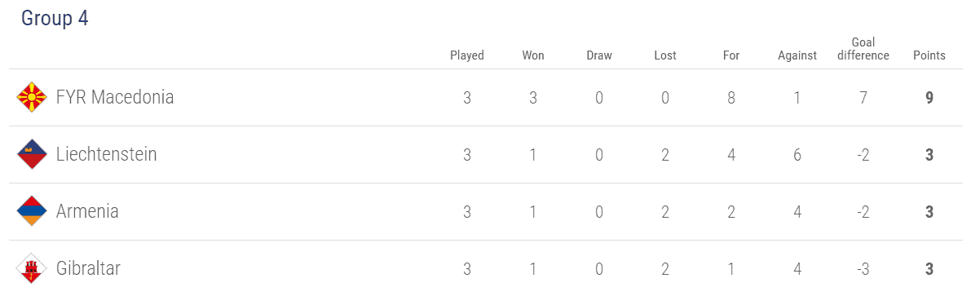
Task: Select FYR Macedonia's 9 points value
Action: (929, 98)
